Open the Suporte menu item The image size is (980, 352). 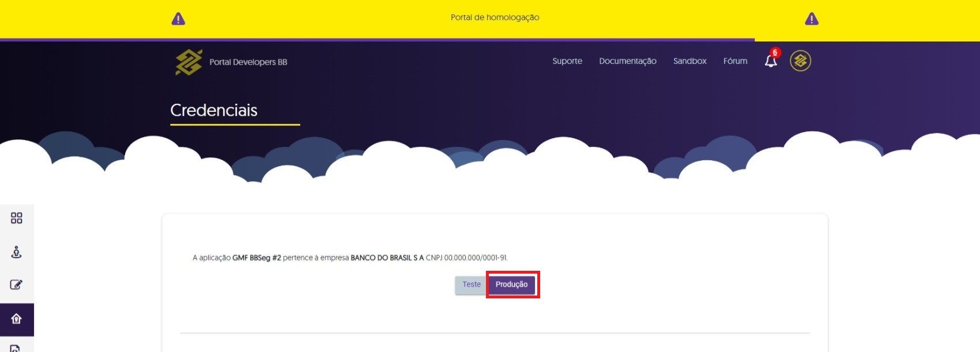click(567, 61)
